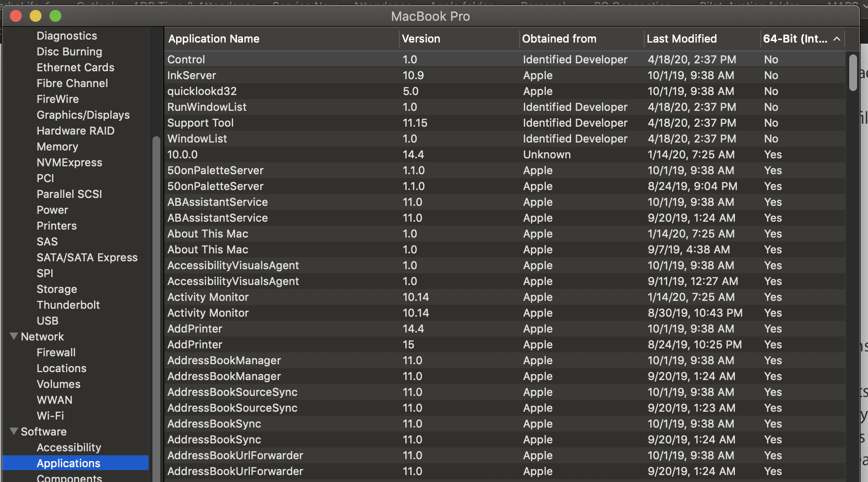Select the InkServer application row
Viewport: 868px width, 482px height.
coord(505,75)
